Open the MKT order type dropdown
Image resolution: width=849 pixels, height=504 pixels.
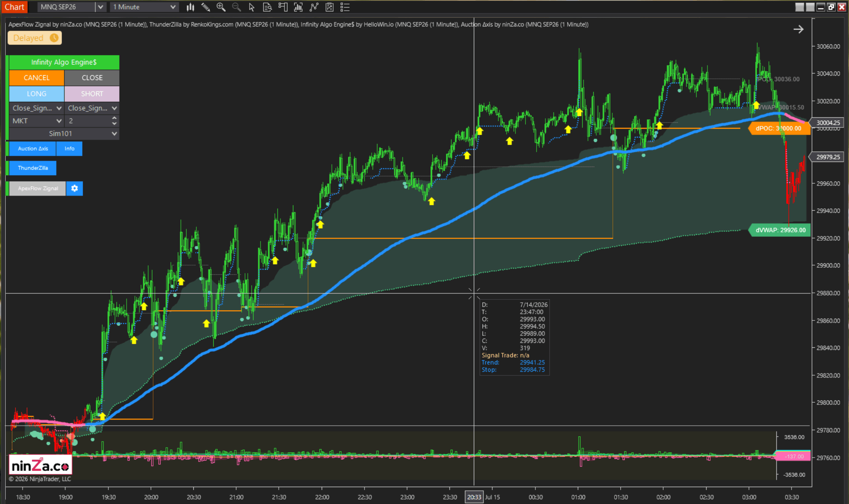[x=37, y=121]
